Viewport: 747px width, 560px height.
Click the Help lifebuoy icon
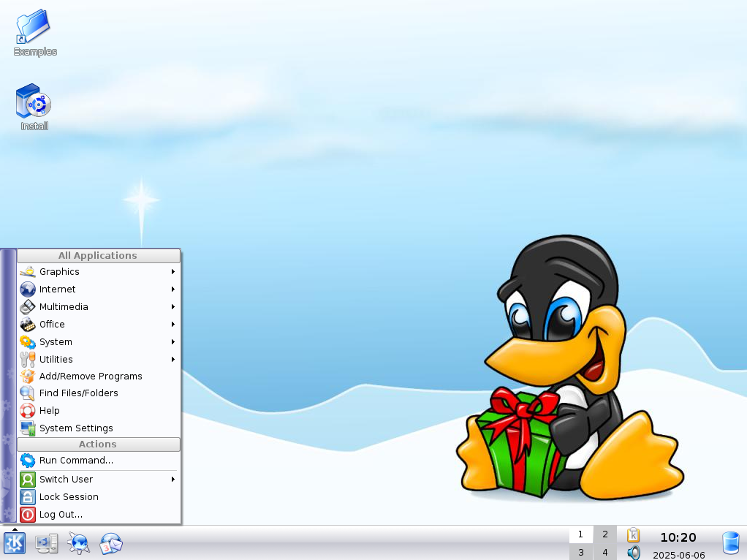pyautogui.click(x=28, y=410)
